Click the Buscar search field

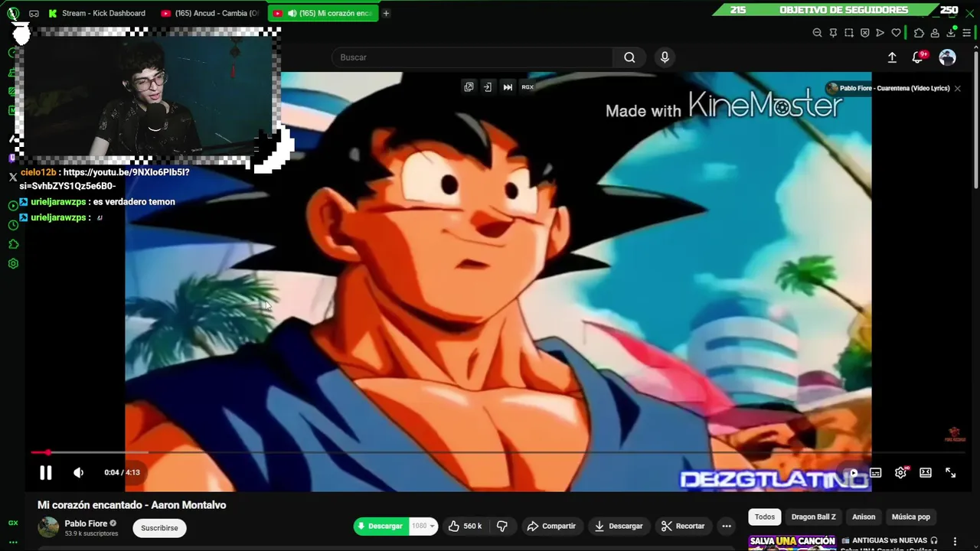click(472, 57)
